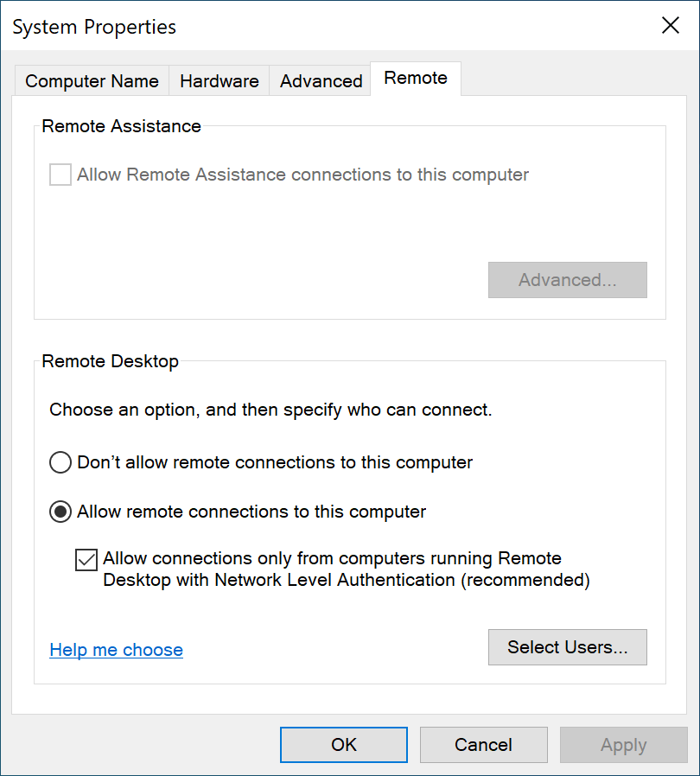The height and width of the screenshot is (776, 700).
Task: Close the System Properties dialog
Action: [670, 25]
